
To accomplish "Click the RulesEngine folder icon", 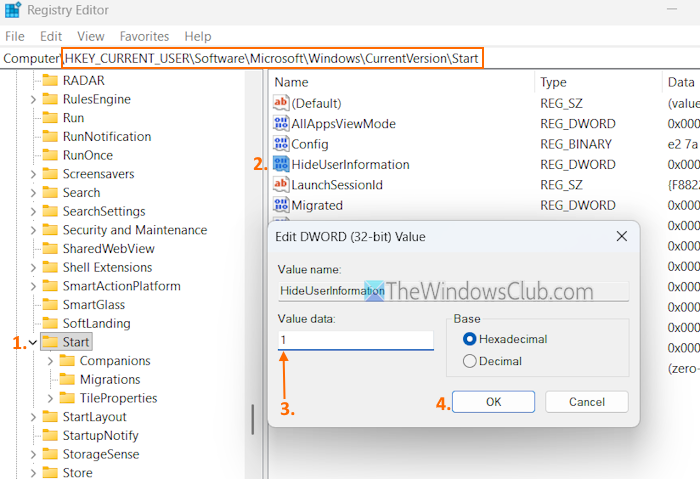I will point(50,99).
